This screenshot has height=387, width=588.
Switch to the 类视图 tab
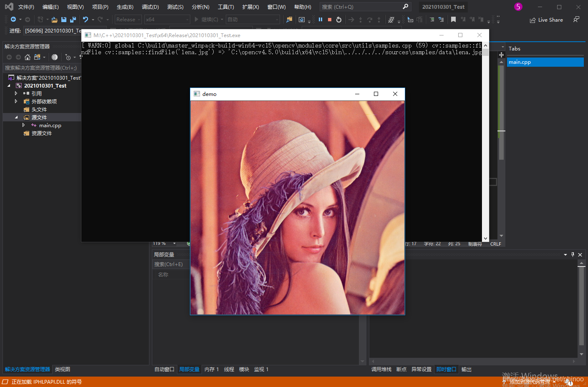click(x=63, y=369)
